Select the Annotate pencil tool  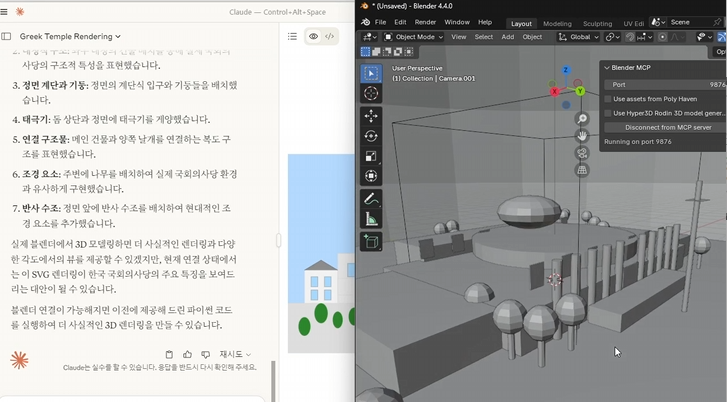(371, 198)
